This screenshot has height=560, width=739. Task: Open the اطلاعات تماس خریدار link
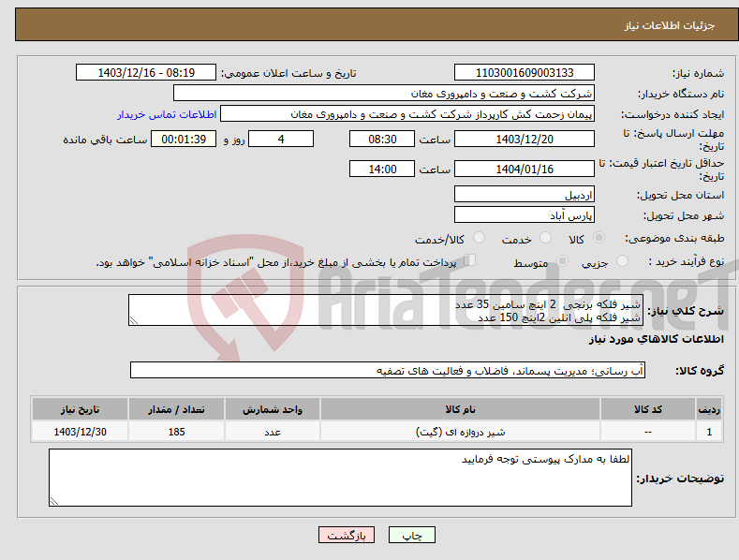[167, 114]
